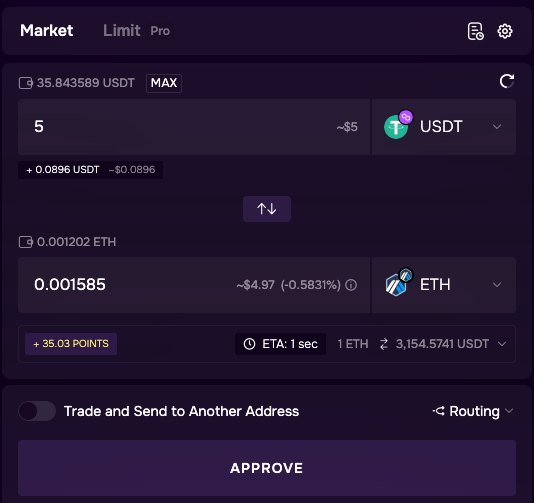Open the ETH token selector dropdown
Screen dimensions: 534x503
444,285
